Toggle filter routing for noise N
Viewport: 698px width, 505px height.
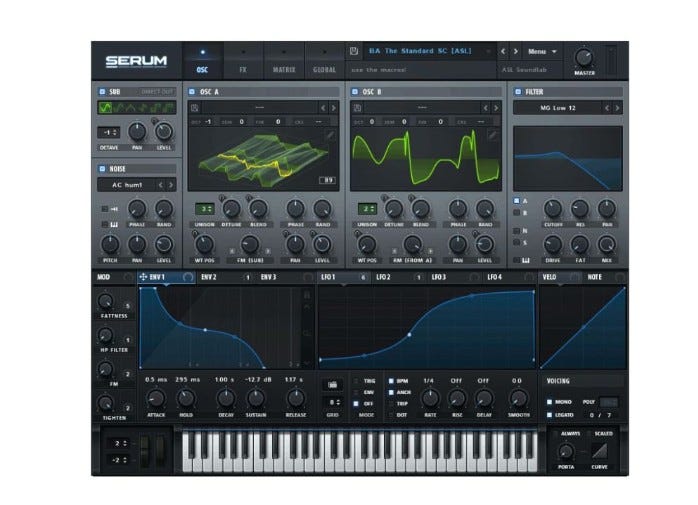pyautogui.click(x=516, y=231)
